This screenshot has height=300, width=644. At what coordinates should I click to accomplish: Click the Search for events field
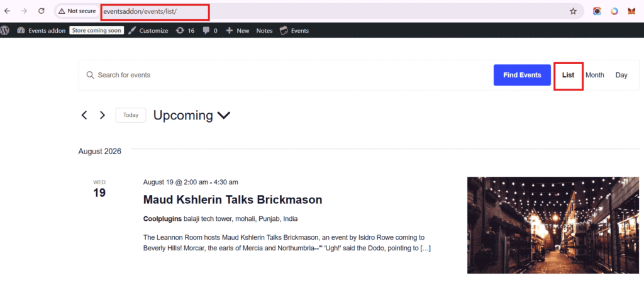point(287,75)
